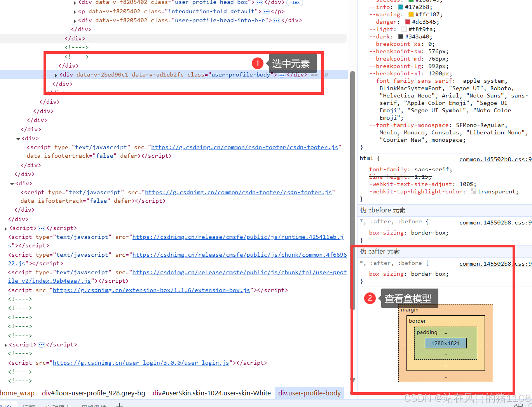Screen dimensions: 532x407
Task: Click the Elements panel vertical scrollbar
Action: 353,190
